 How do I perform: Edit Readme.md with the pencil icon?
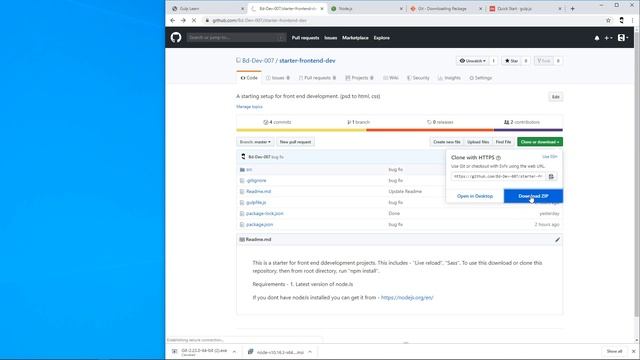pos(557,240)
